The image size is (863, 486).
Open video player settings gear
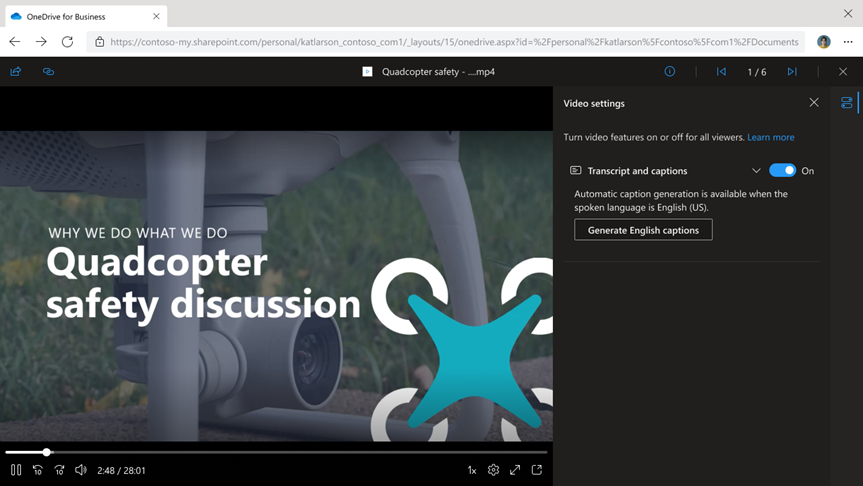click(x=493, y=470)
